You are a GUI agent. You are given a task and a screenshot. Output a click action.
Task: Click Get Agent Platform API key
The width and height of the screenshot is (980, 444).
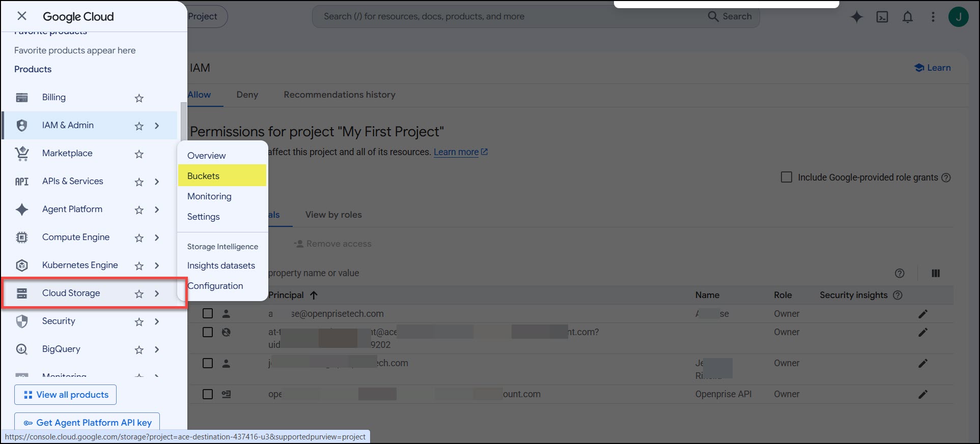tap(87, 422)
